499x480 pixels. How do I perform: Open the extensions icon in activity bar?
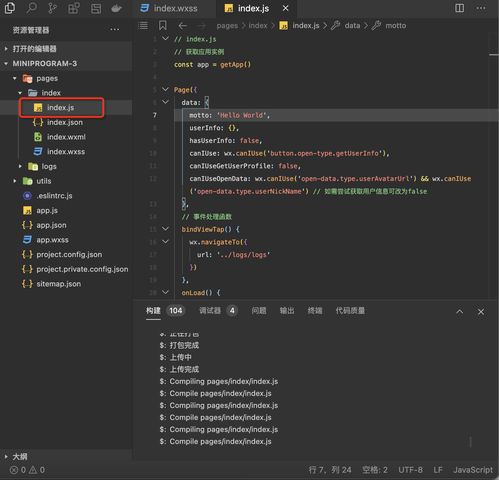[74, 8]
